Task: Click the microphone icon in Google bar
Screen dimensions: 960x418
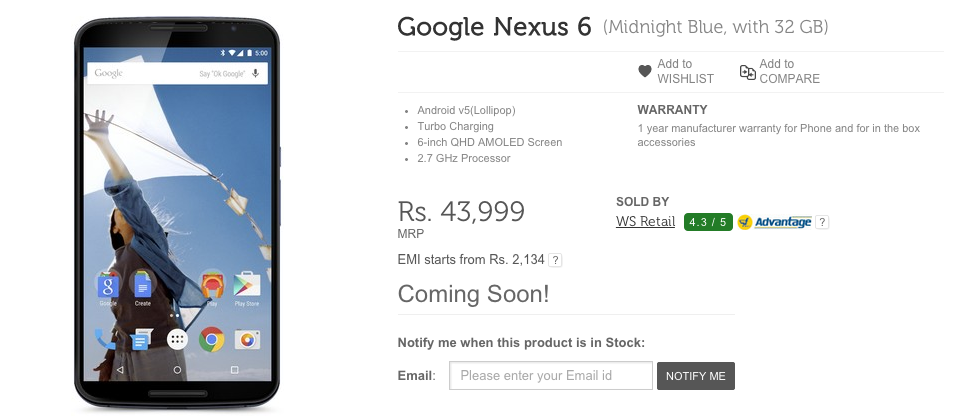Action: [x=256, y=73]
